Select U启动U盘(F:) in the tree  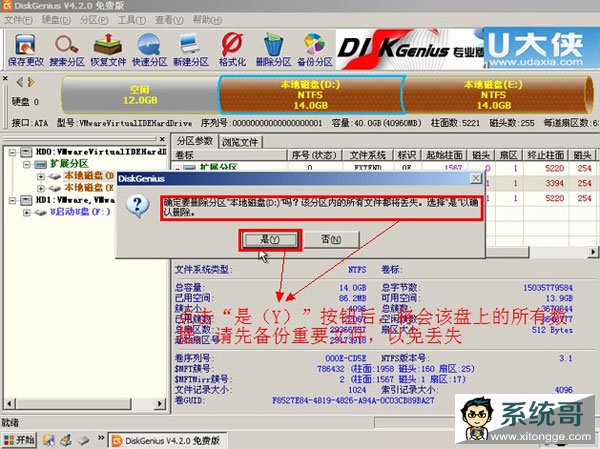[x=81, y=211]
